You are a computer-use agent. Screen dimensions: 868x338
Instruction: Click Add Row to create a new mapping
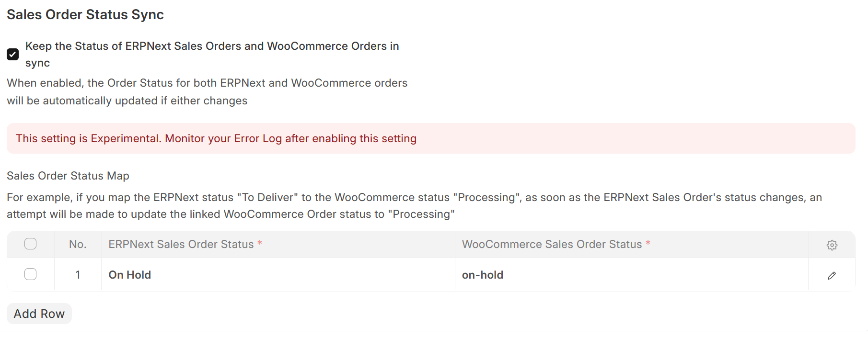pos(39,314)
